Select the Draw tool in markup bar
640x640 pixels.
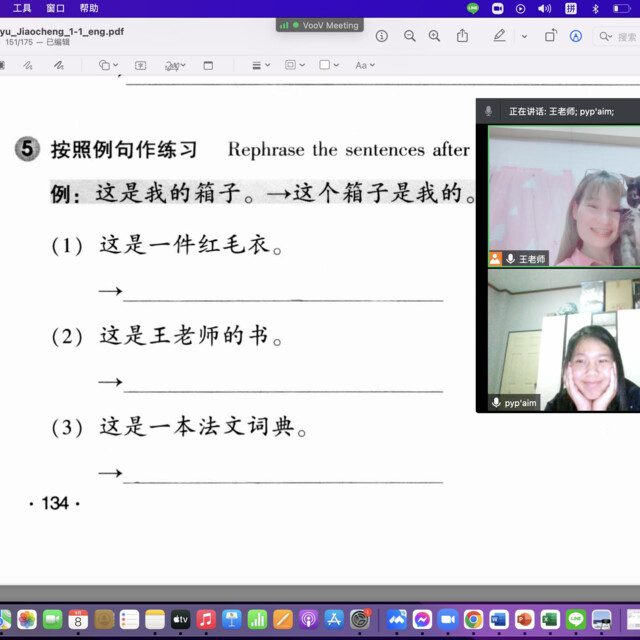point(59,65)
